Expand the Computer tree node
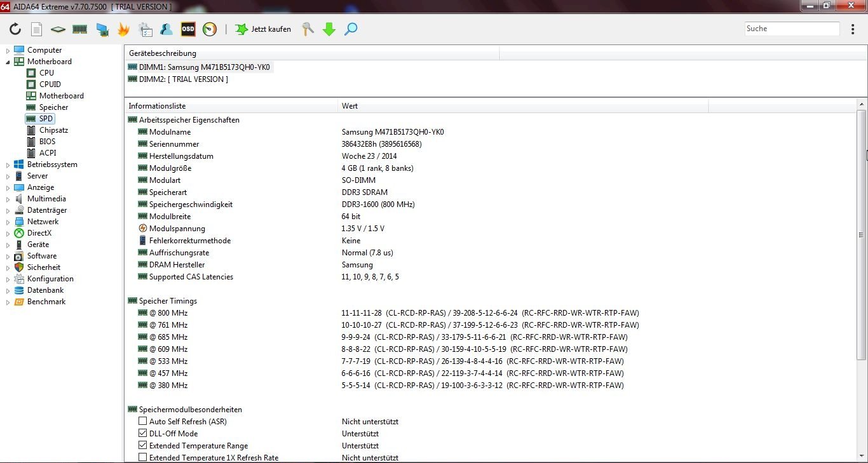 [x=8, y=50]
